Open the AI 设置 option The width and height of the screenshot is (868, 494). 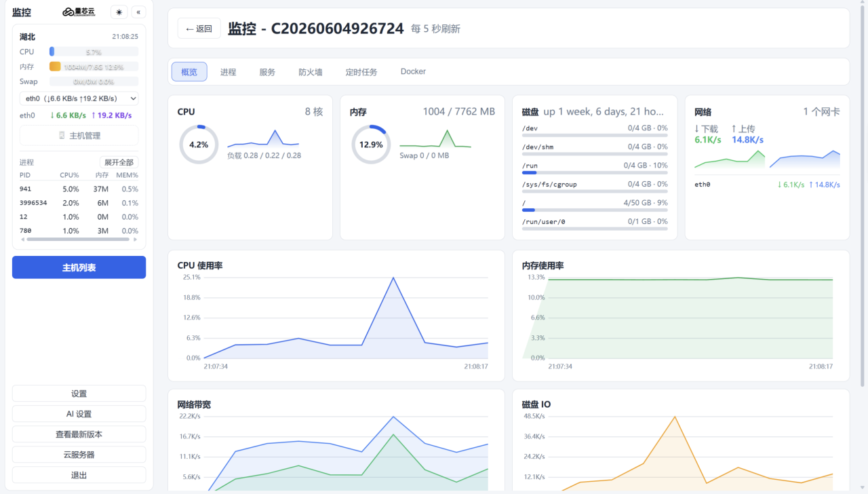pos(79,414)
